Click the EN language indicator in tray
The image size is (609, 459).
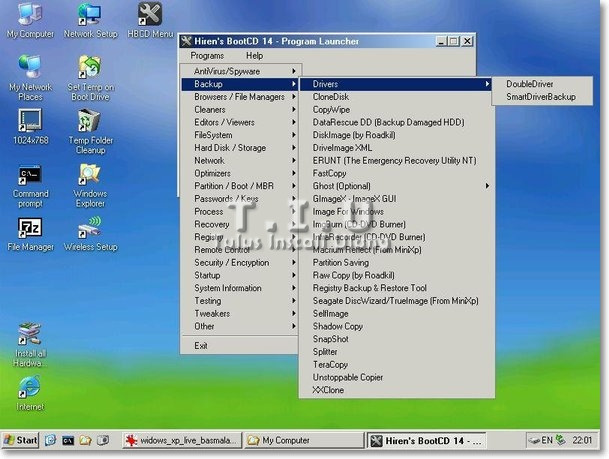(x=547, y=440)
